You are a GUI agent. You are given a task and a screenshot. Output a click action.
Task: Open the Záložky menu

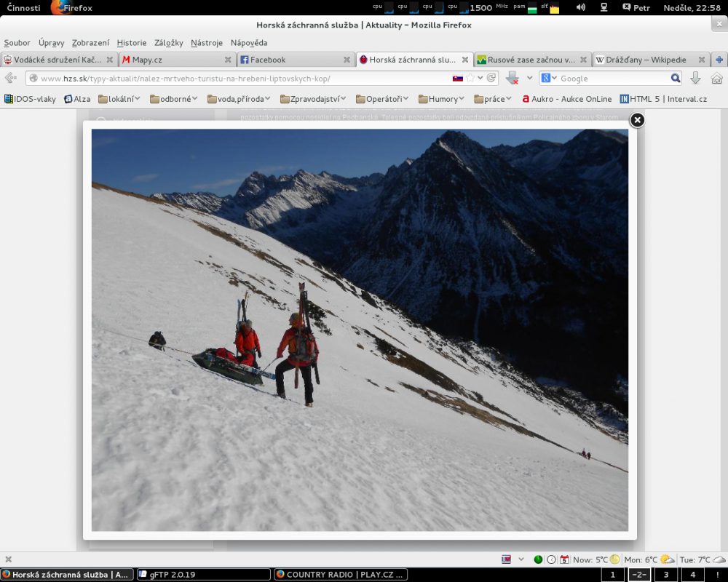click(167, 43)
